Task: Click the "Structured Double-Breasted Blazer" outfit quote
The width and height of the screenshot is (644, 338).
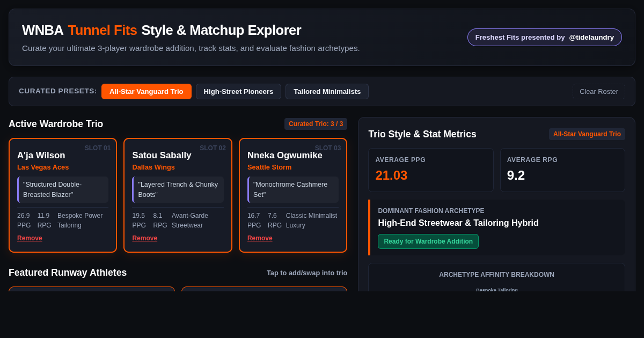Action: click(63, 189)
